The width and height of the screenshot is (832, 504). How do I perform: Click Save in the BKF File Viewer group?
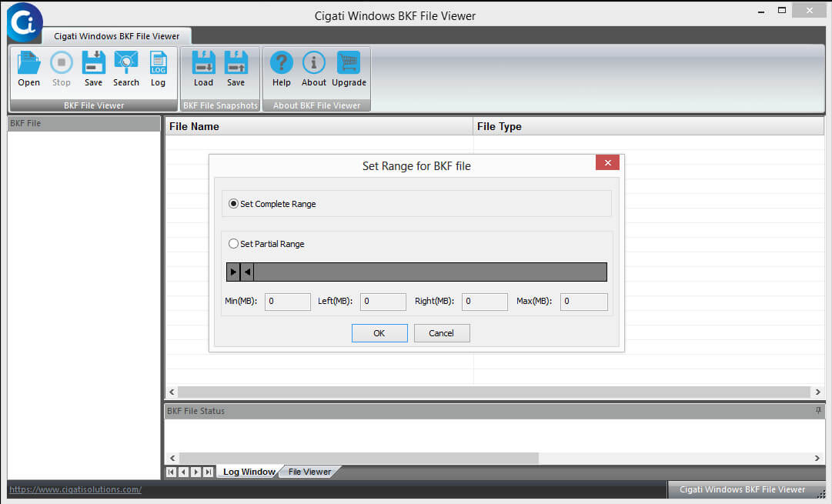[93, 63]
